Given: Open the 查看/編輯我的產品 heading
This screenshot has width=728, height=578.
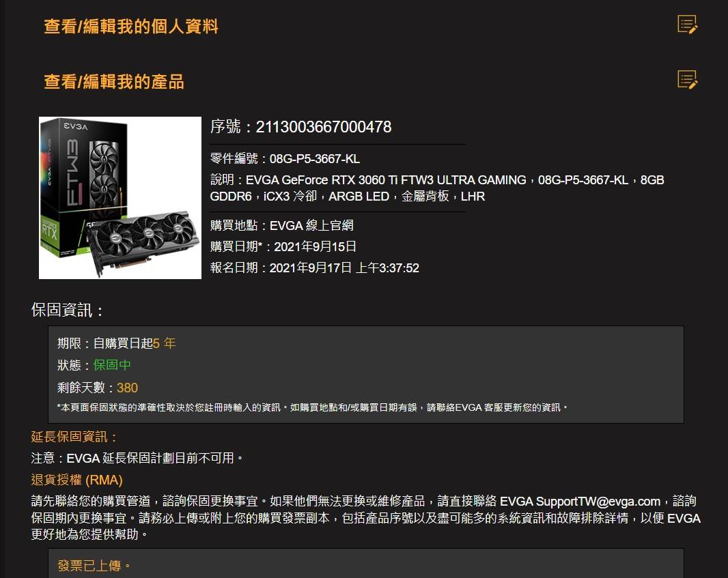Looking at the screenshot, I should point(114,82).
